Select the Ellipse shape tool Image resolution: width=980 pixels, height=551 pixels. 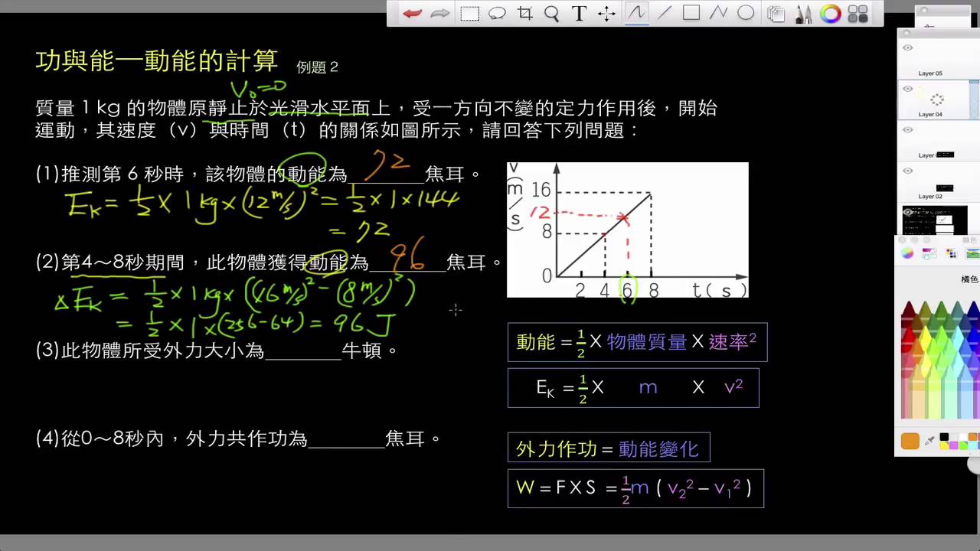pyautogui.click(x=746, y=13)
